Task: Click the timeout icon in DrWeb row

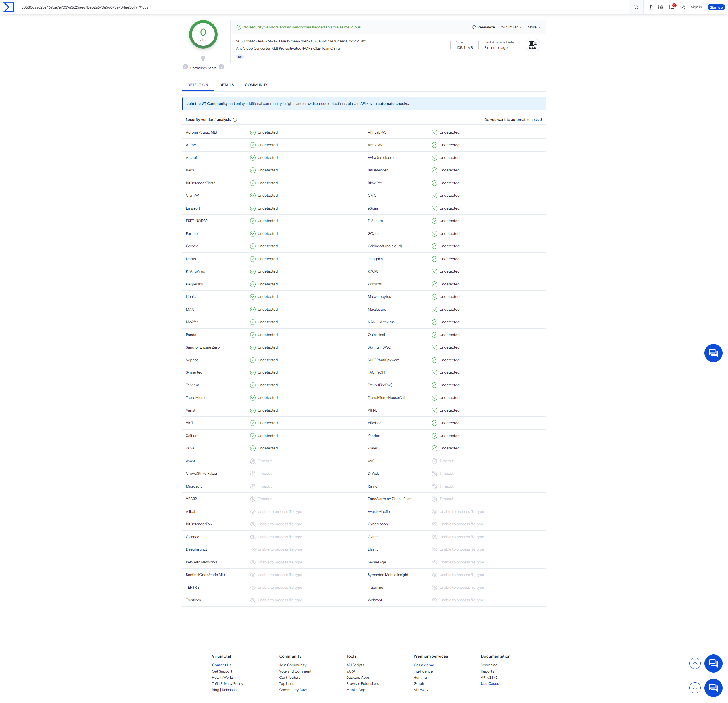Action: tap(434, 474)
